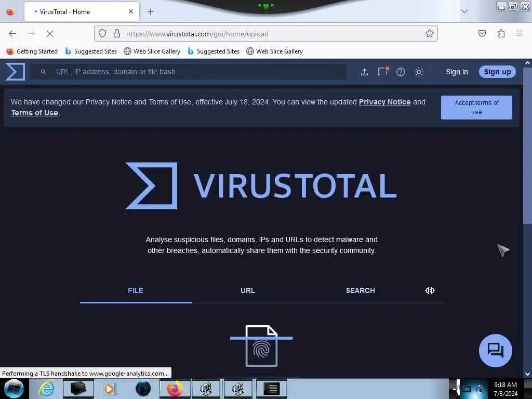Open the Pocket save icon
532x399 pixels.
tap(482, 33)
